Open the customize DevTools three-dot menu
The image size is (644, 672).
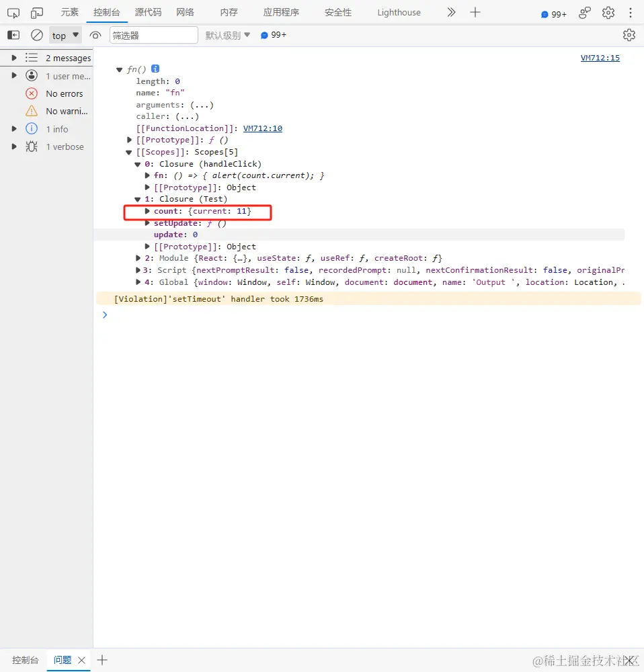point(631,13)
